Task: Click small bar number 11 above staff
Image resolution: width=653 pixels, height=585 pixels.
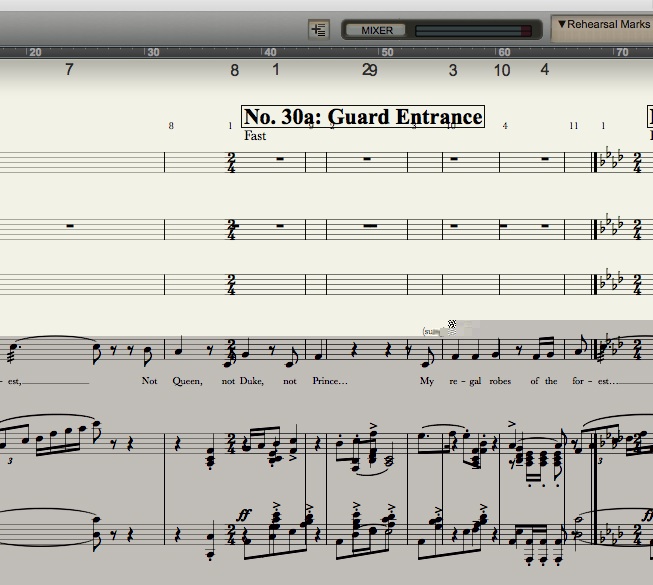Action: pos(573,126)
